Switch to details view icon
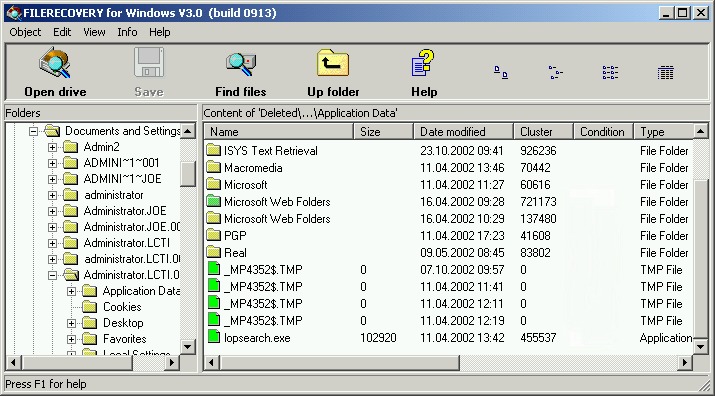This screenshot has height=396, width=715. point(665,73)
